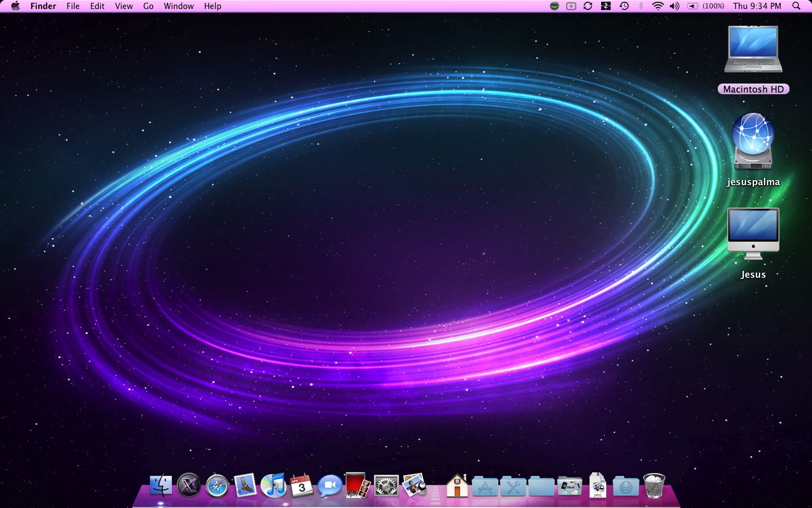
Task: Open Safari from the dock
Action: coord(217,485)
